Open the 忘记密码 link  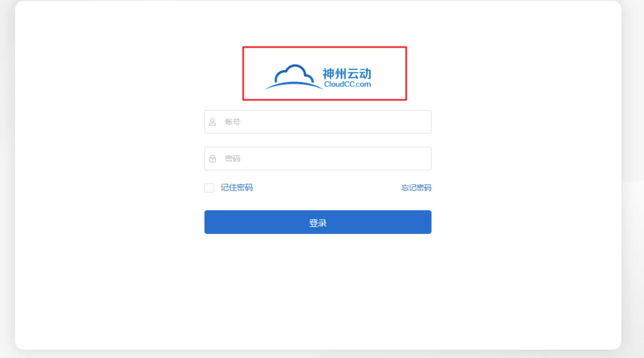[x=416, y=188]
